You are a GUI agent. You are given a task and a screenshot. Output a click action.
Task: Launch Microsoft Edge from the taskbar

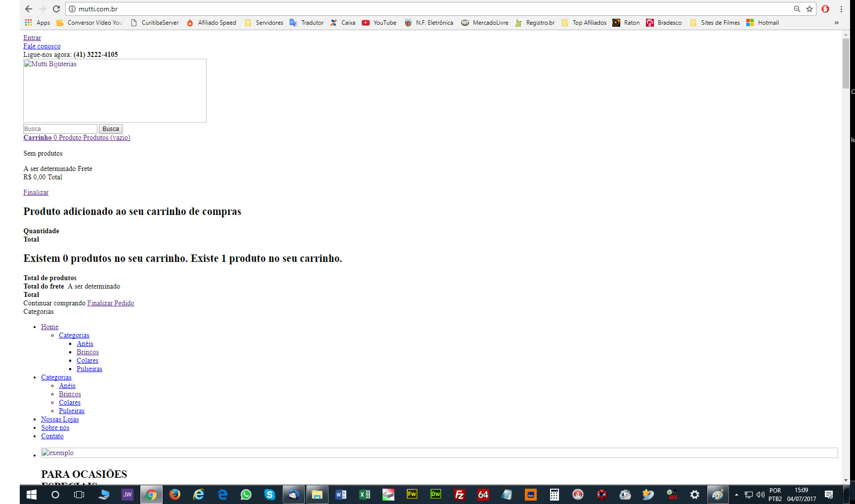coord(222,495)
